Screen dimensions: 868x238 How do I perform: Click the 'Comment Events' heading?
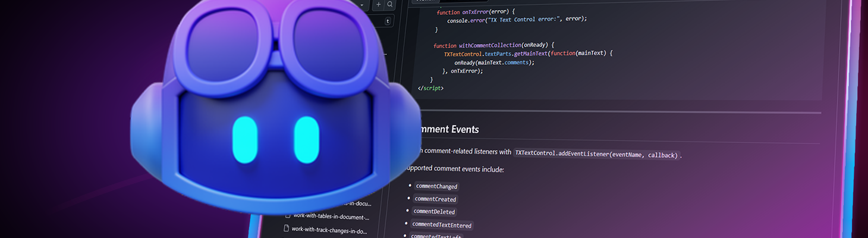point(448,129)
